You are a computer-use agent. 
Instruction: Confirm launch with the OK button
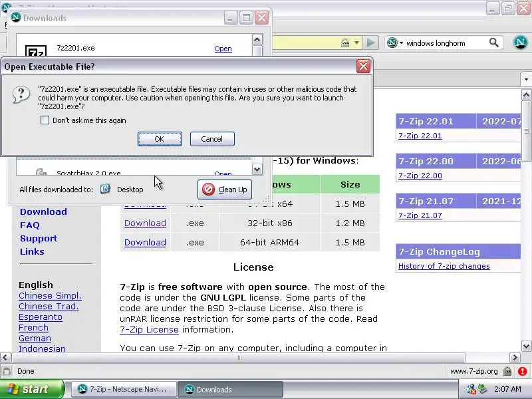(160, 139)
